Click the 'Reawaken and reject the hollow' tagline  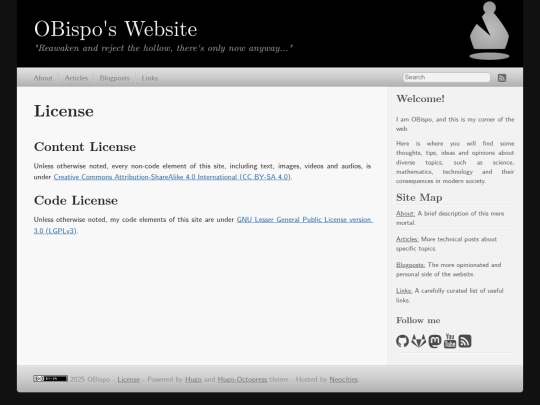[164, 48]
